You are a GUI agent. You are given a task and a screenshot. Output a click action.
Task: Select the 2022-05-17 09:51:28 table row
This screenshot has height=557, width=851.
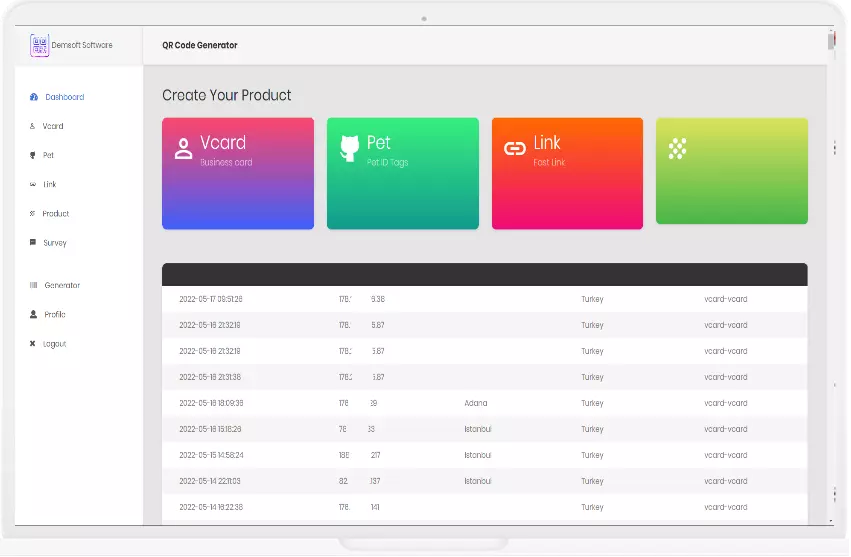(x=484, y=299)
